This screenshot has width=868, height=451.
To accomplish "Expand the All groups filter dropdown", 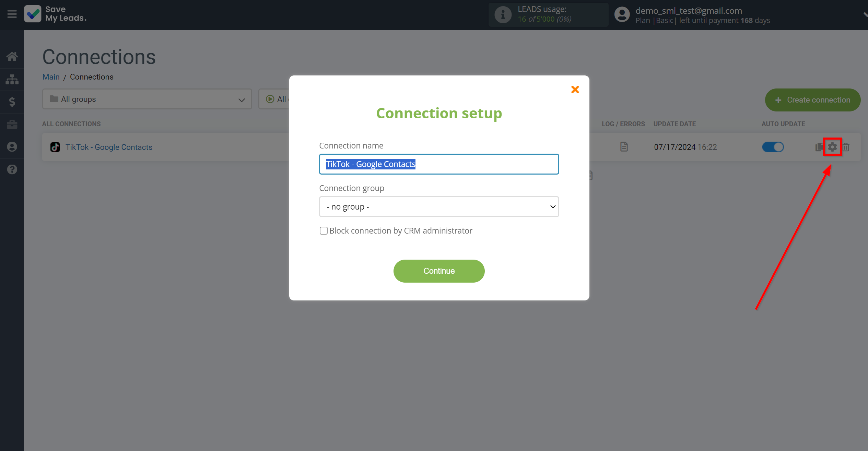I will [x=146, y=99].
